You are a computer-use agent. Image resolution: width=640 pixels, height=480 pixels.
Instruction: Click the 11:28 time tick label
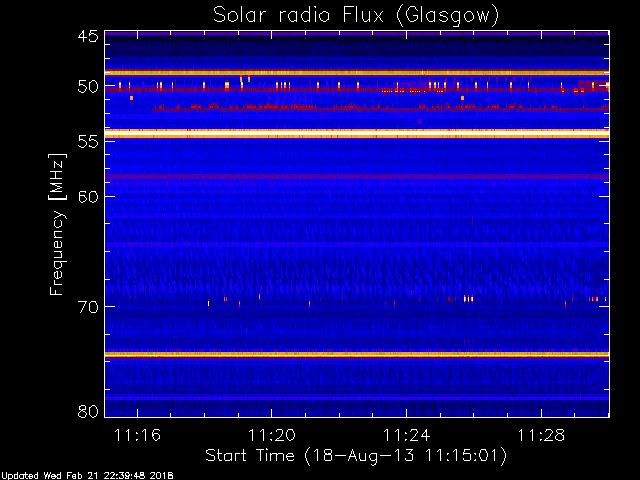click(x=541, y=435)
